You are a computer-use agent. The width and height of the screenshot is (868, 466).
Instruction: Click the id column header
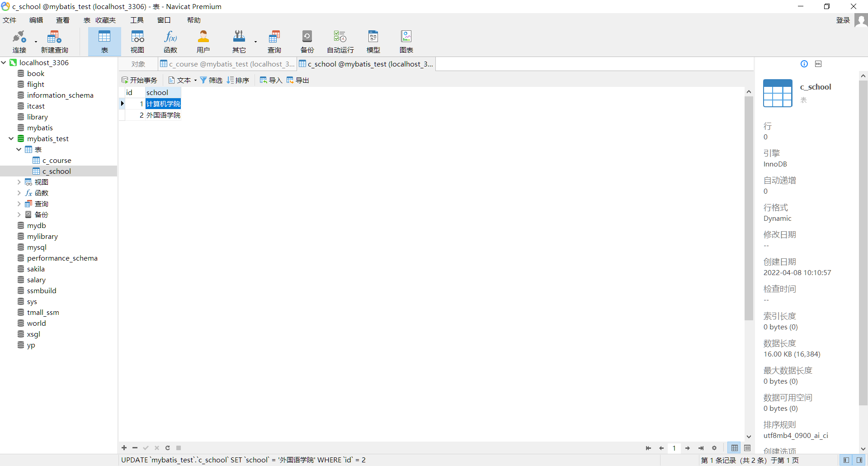coord(135,92)
